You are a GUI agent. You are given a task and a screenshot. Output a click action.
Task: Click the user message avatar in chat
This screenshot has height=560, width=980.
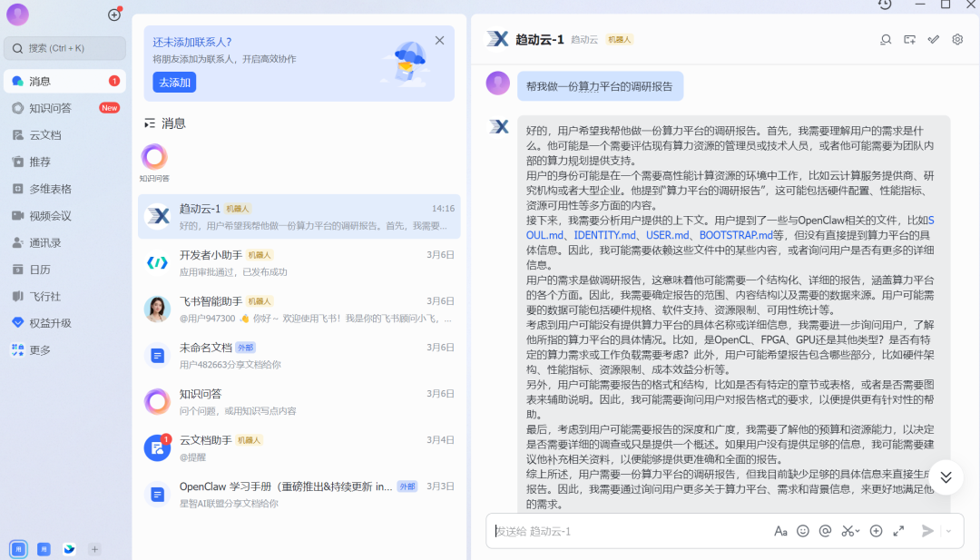(x=498, y=84)
